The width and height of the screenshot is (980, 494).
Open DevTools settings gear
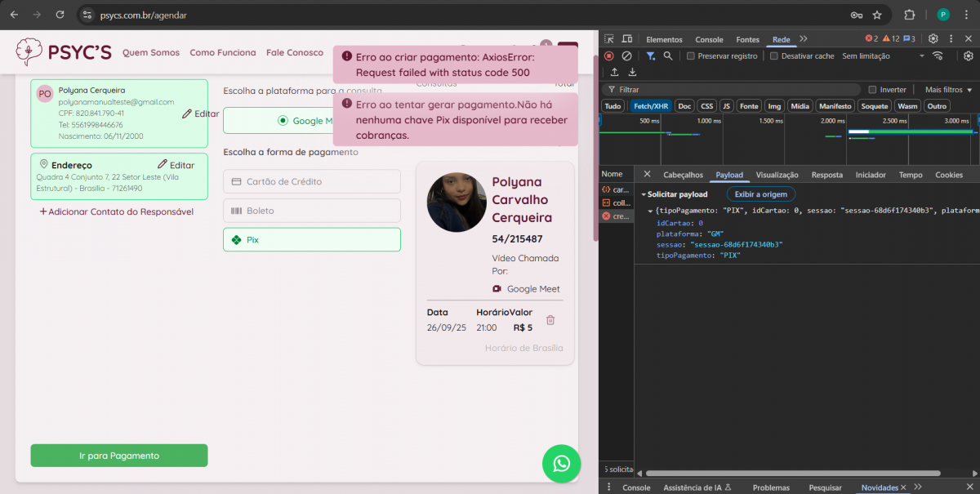tap(933, 38)
